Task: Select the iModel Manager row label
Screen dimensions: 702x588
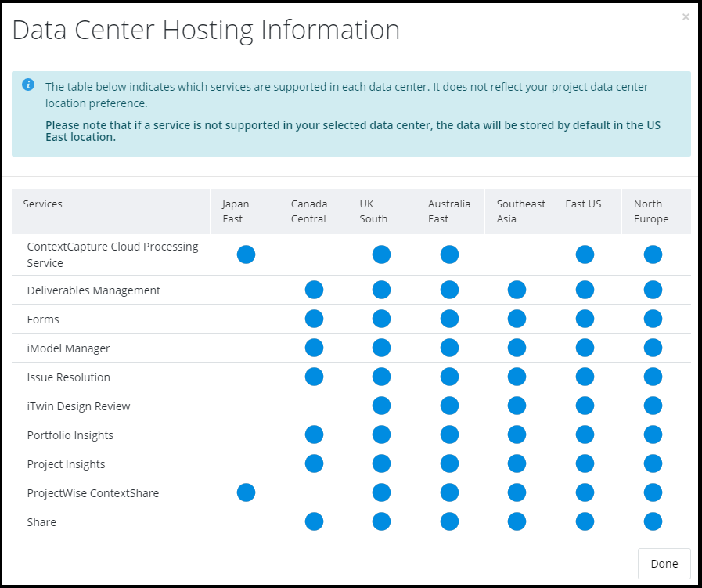Action: (x=69, y=348)
